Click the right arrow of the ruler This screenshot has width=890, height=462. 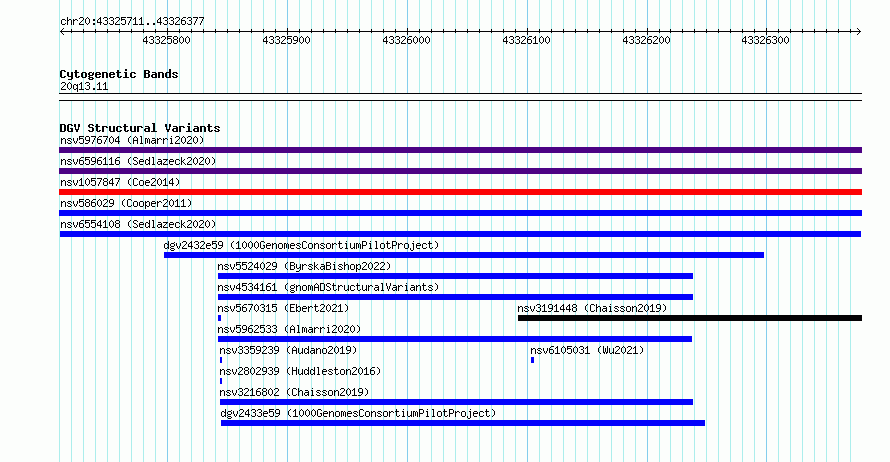tap(859, 31)
